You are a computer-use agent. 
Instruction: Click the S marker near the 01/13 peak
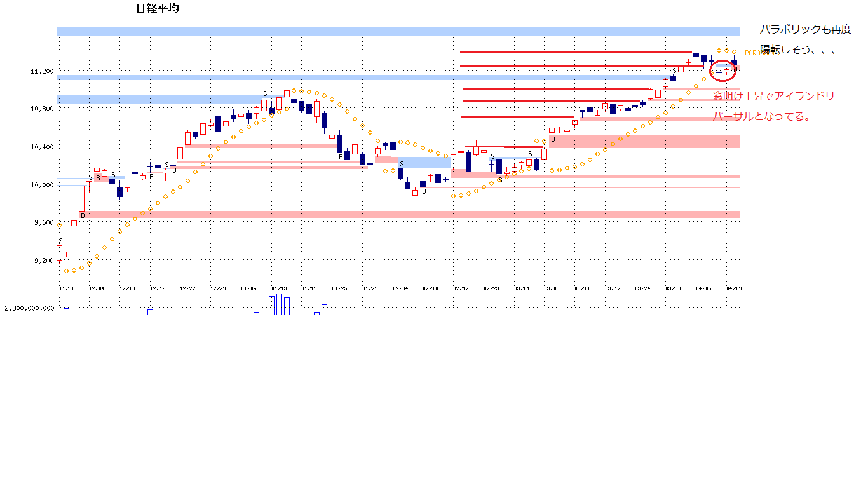pyautogui.click(x=265, y=94)
